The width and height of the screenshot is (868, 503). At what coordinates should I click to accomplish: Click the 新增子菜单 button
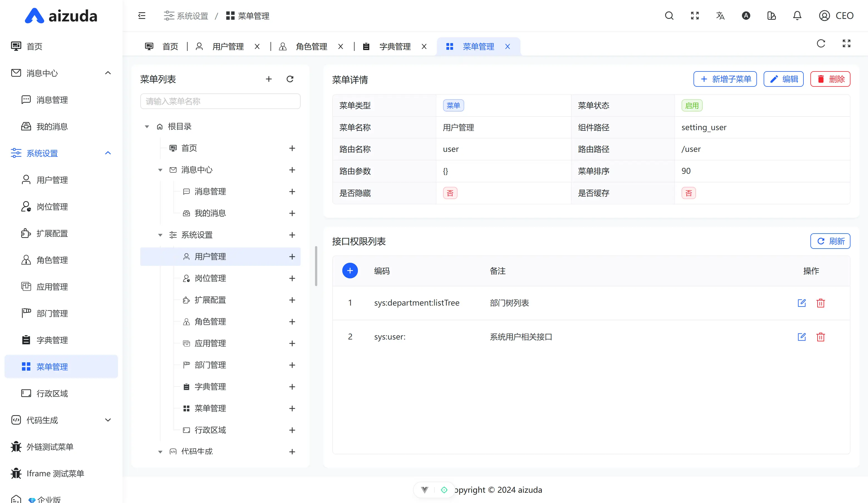(x=725, y=79)
